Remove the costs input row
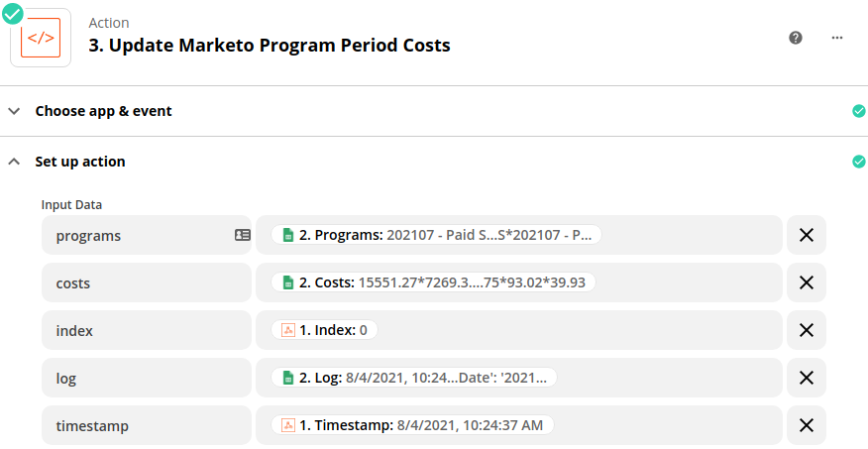This screenshot has height=449, width=868. 807,282
